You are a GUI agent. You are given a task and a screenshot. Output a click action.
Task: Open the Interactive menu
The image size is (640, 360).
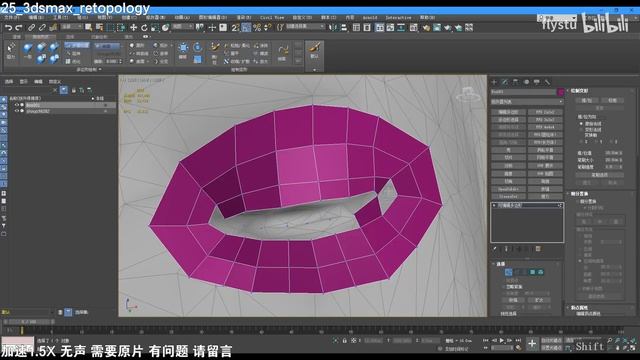point(398,18)
